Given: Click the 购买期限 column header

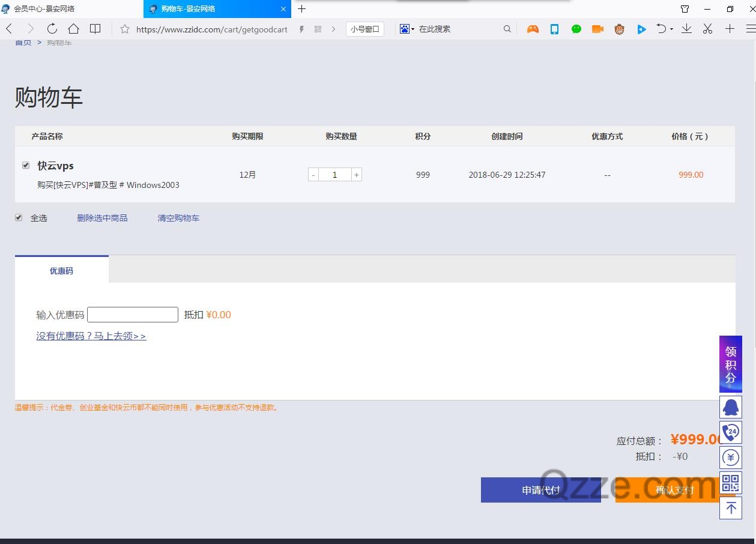Looking at the screenshot, I should [x=247, y=136].
